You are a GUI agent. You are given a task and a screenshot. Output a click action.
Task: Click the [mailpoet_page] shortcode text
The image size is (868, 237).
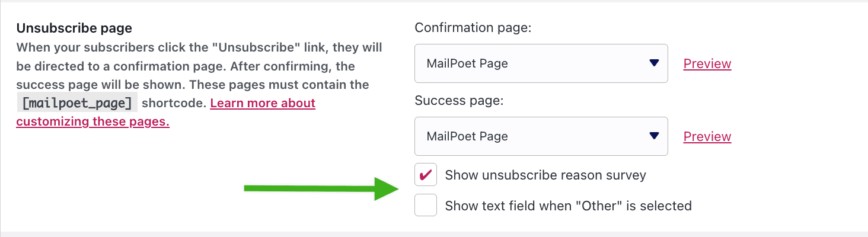[77, 103]
